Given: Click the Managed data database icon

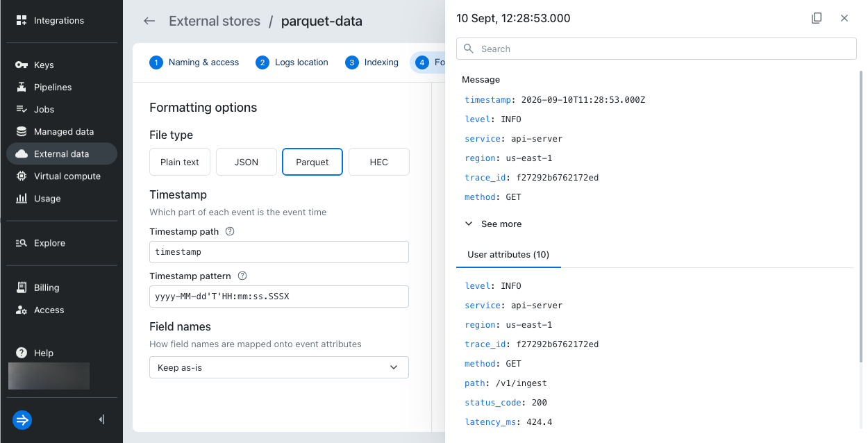Looking at the screenshot, I should (x=22, y=131).
